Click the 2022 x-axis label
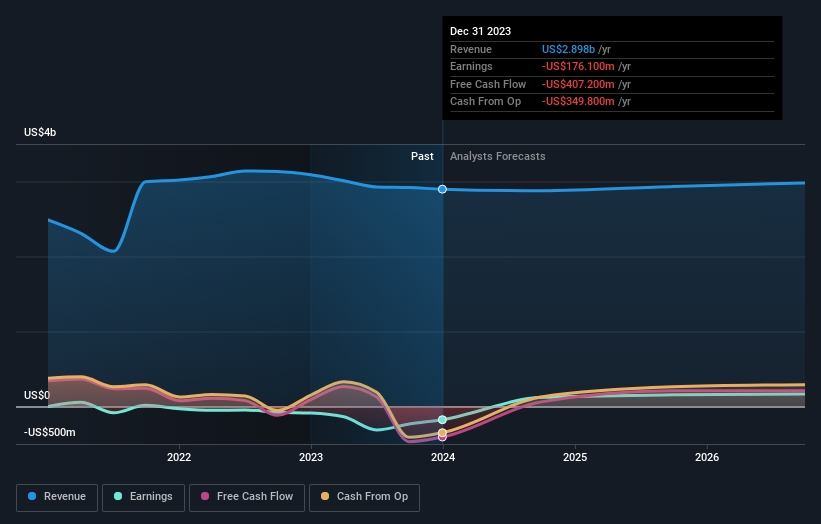 (179, 458)
